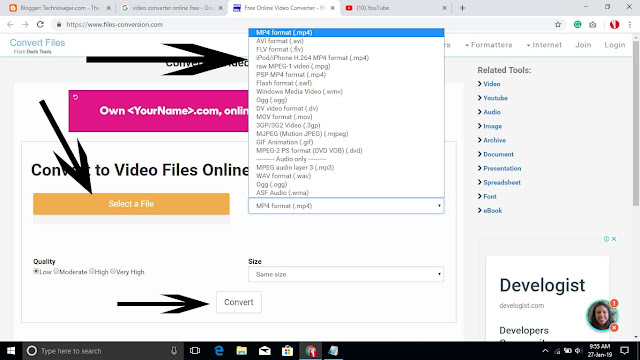
Task: Expand the Formatters nav menu
Action: click(x=489, y=45)
